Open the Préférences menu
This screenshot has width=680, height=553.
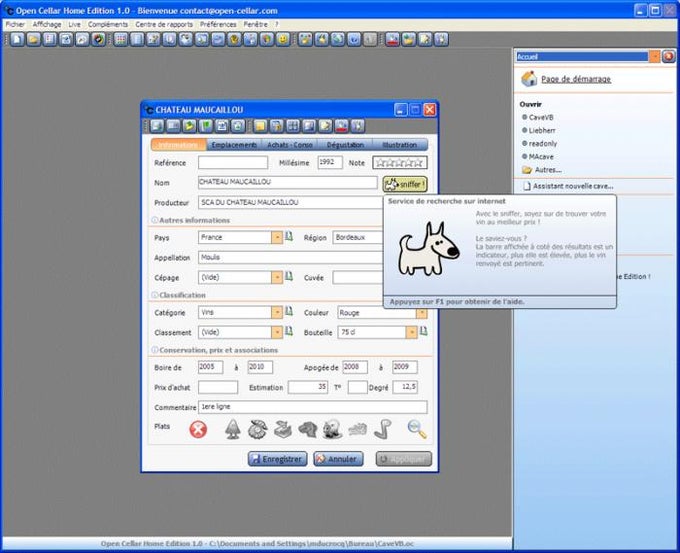click(x=218, y=24)
